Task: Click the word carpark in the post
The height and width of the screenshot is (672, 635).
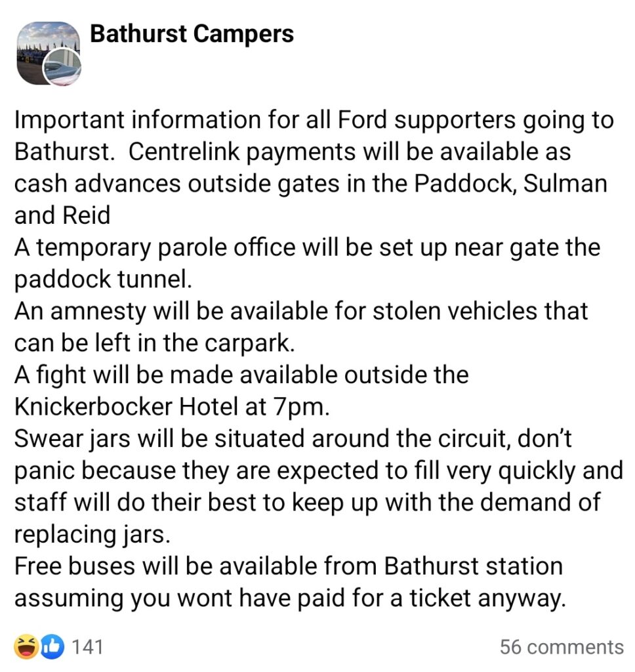Action: pos(249,344)
